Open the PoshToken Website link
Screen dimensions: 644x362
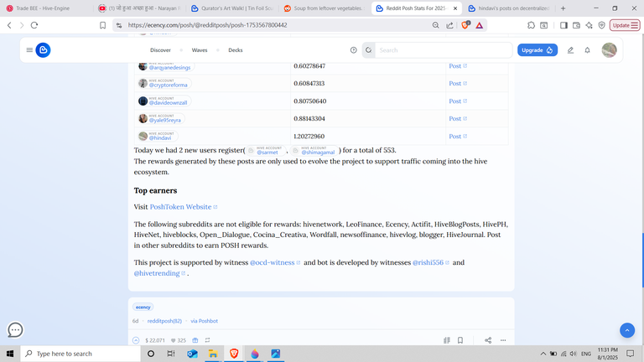pyautogui.click(x=183, y=207)
